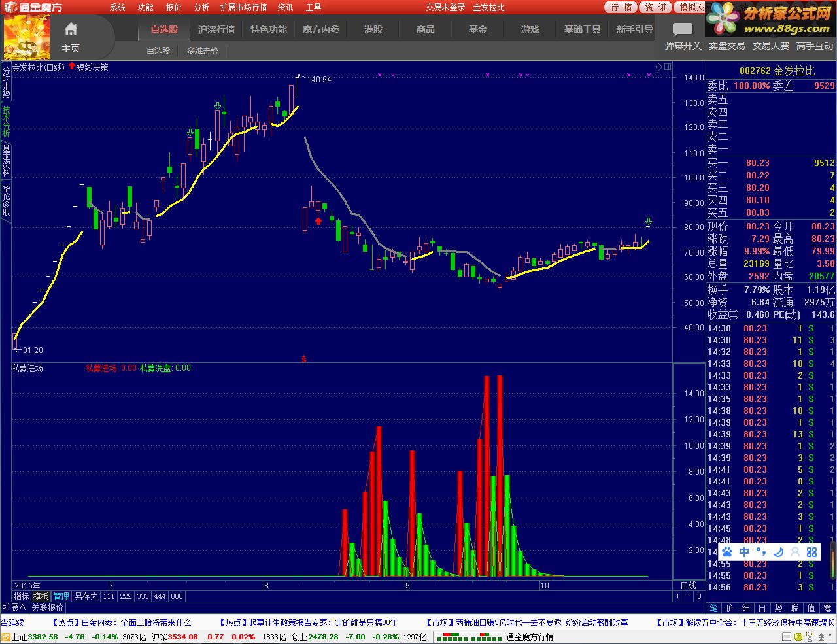Open the 系统 menu

coord(118,7)
